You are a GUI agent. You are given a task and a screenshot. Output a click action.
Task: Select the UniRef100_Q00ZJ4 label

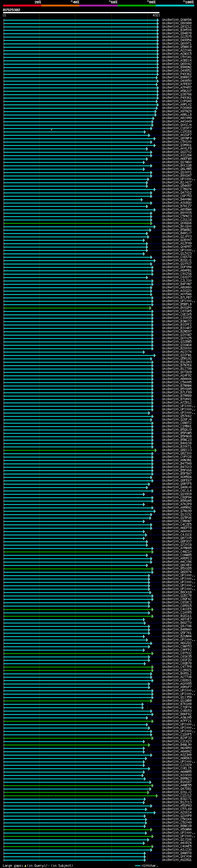[177, 125]
